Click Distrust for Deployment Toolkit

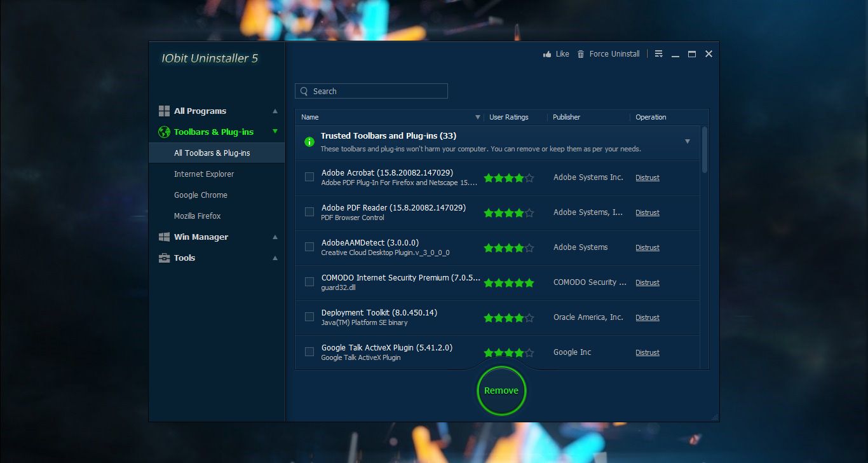[648, 317]
